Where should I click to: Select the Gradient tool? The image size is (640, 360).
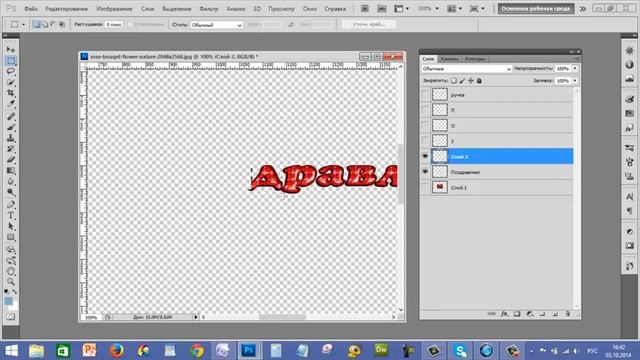tap(11, 171)
